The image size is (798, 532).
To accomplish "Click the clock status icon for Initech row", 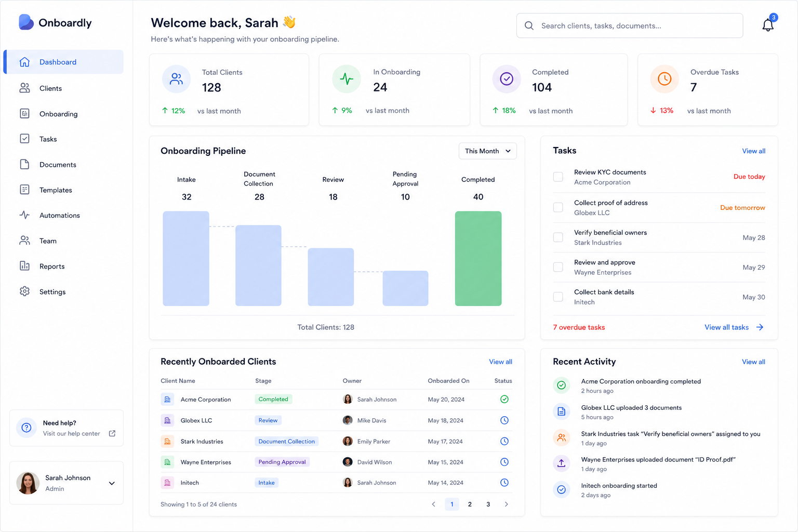I will 504,483.
